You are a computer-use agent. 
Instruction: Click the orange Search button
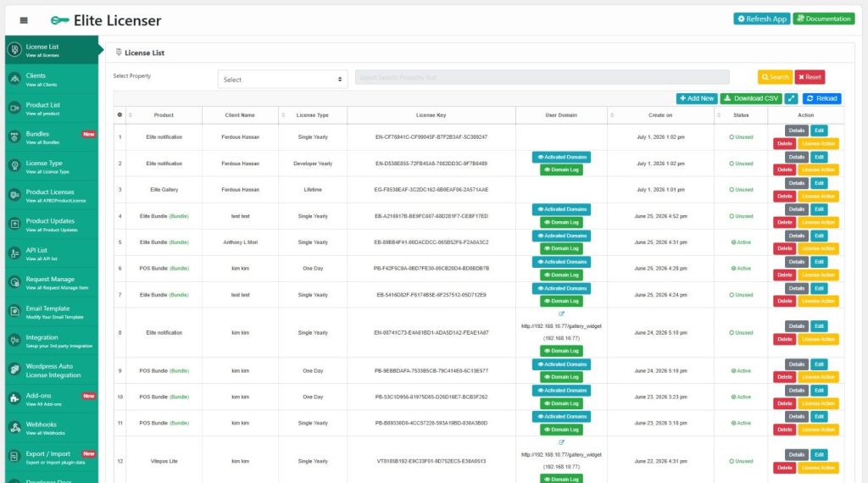click(x=775, y=77)
